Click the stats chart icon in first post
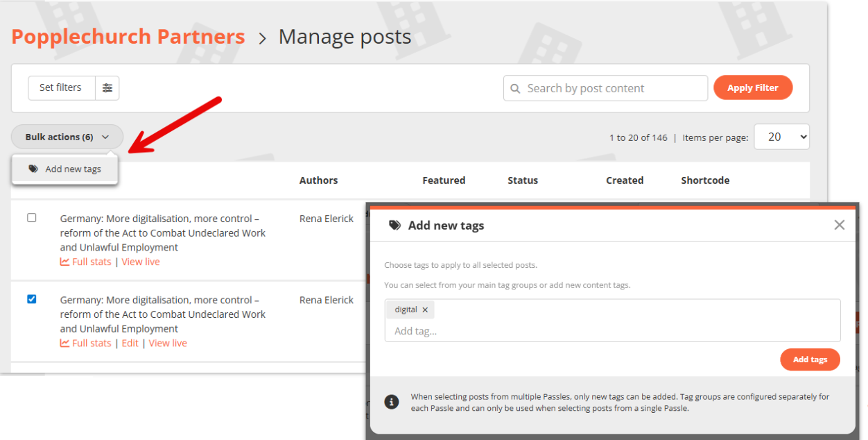Viewport: 868px width, 440px height. [64, 262]
